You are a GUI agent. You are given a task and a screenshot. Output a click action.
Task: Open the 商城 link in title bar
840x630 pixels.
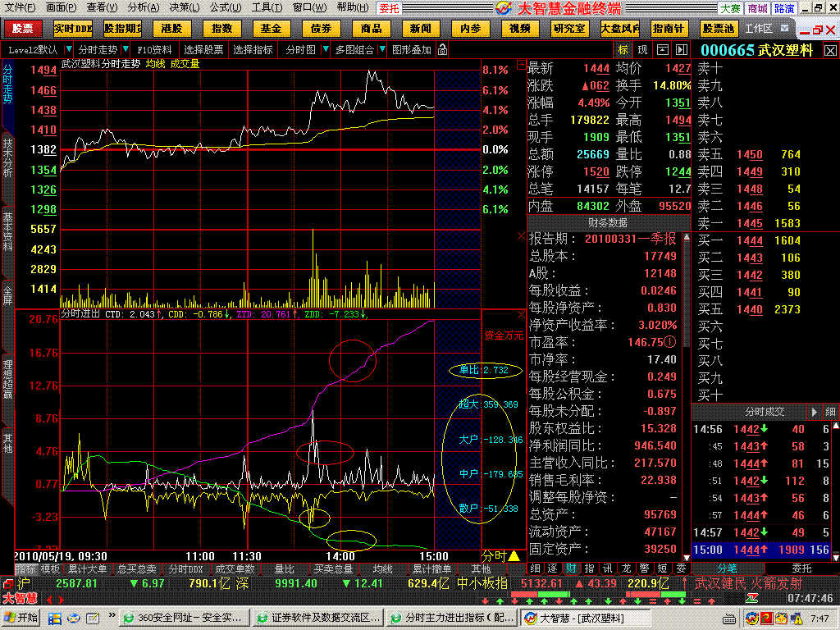pos(757,8)
